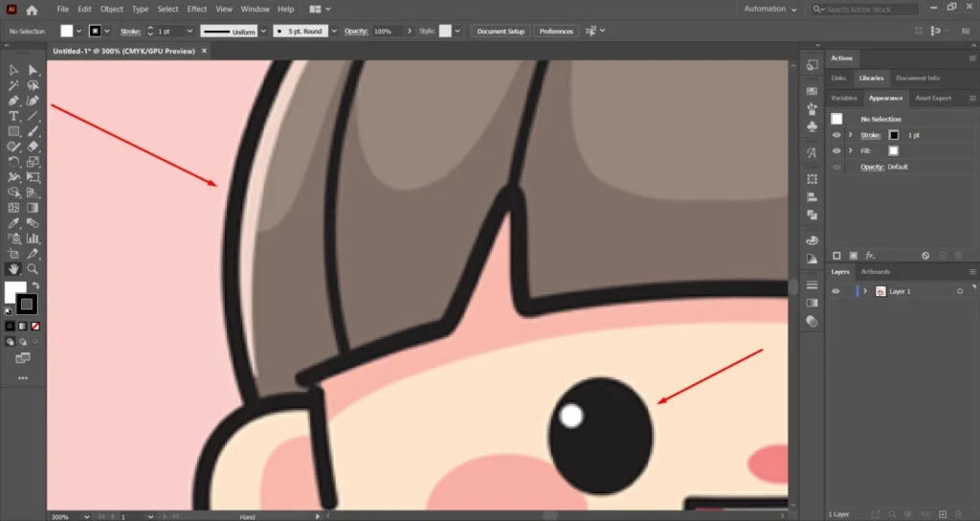Image resolution: width=980 pixels, height=521 pixels.
Task: Select the Zoom magnifier tool
Action: 33,269
